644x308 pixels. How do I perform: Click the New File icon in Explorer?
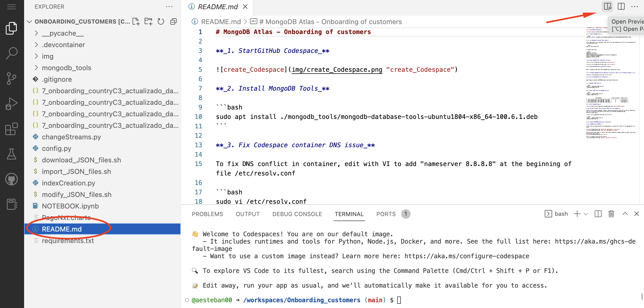(x=136, y=21)
